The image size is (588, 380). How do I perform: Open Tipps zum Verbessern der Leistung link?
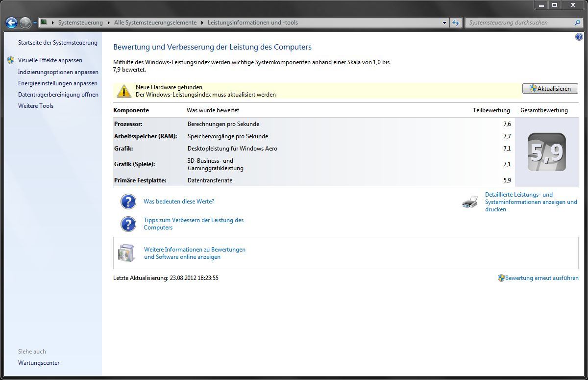click(194, 224)
